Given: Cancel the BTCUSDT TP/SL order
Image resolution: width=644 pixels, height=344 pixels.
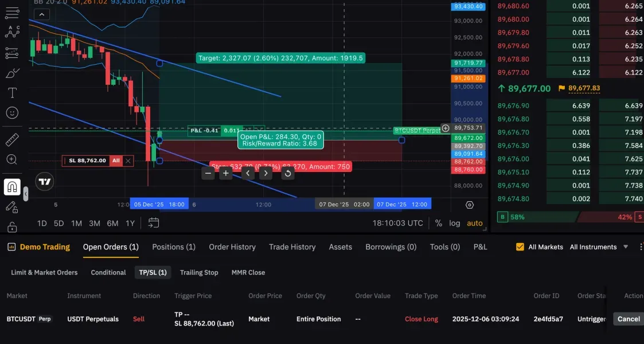Looking at the screenshot, I should click(x=629, y=319).
